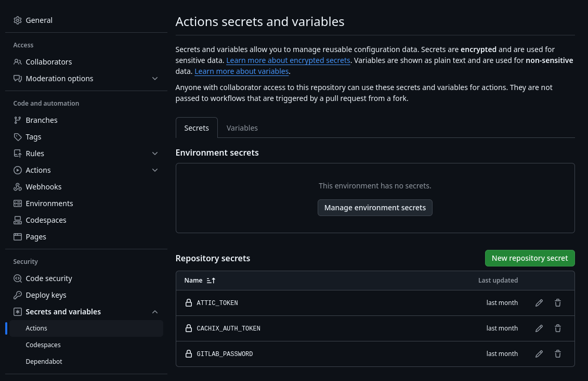Click the Deploy keys key icon
Image resolution: width=588 pixels, height=381 pixels.
(x=18, y=295)
